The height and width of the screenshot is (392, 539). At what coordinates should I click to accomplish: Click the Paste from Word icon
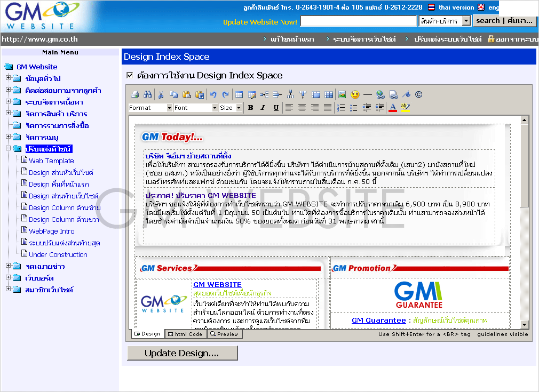[200, 94]
